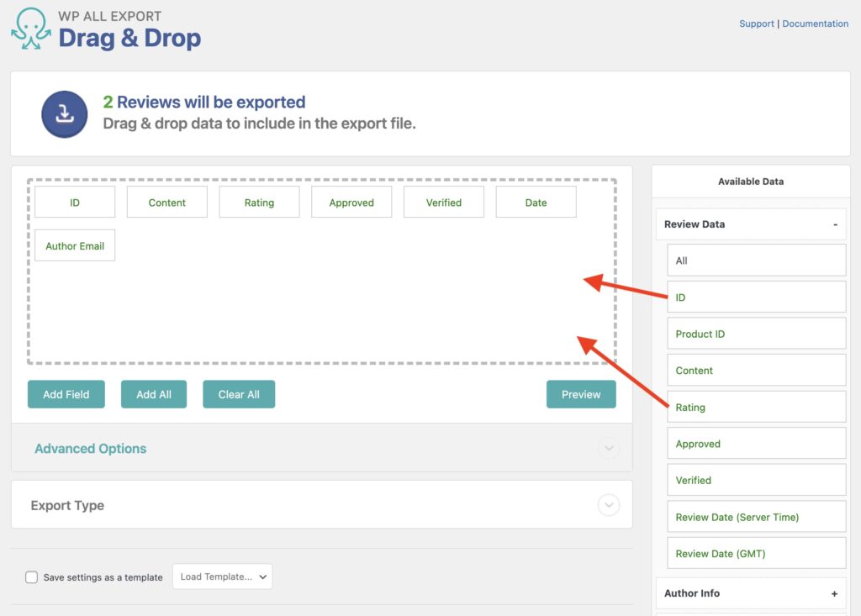Open the Support link
The height and width of the screenshot is (616, 861).
(x=756, y=24)
